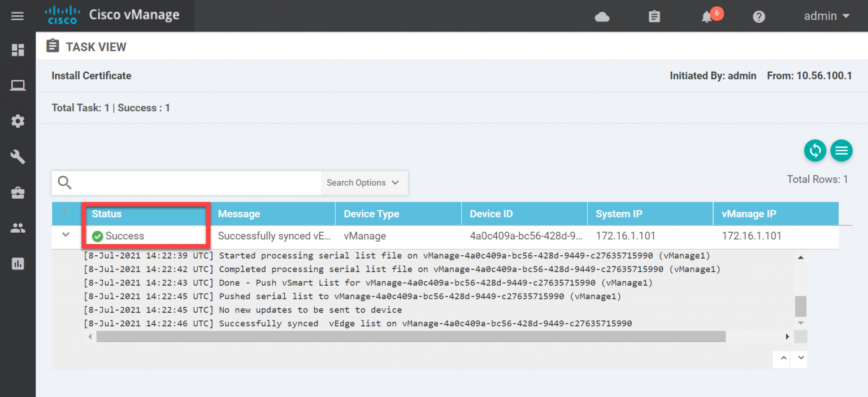Open the admin user dropdown

826,16
